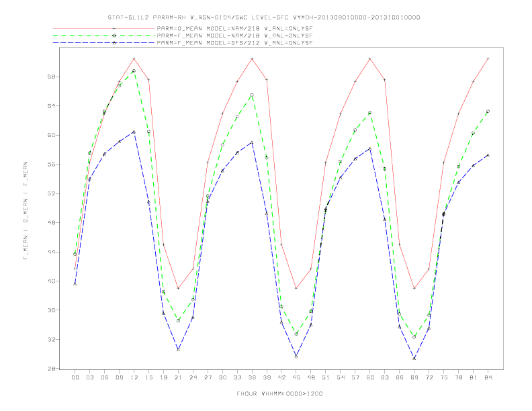Click the x-axis label FHOUR VHHMM:0000>1200

(x=279, y=394)
